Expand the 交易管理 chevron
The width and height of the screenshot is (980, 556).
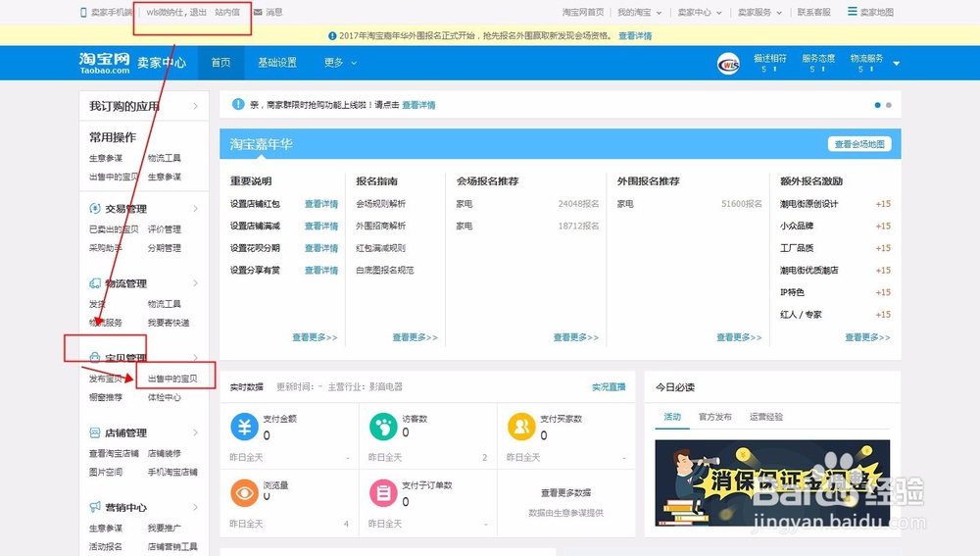[196, 208]
